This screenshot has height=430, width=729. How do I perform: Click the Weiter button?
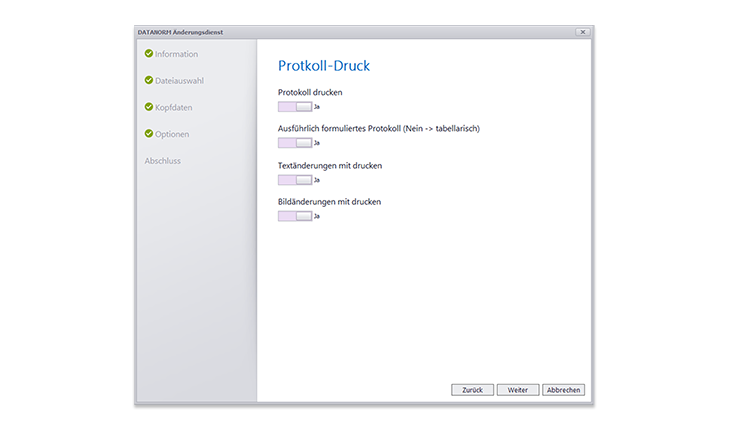click(x=518, y=390)
